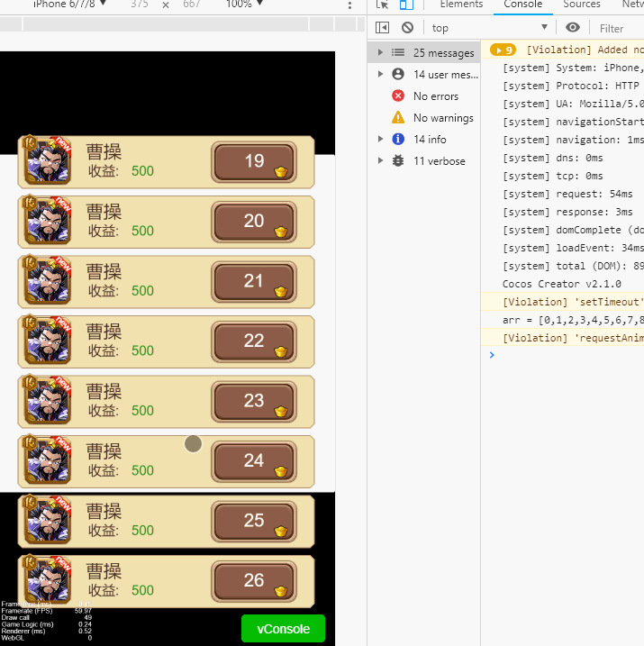Open the 100% zoom dropdown
This screenshot has width=644, height=646.
(x=244, y=5)
